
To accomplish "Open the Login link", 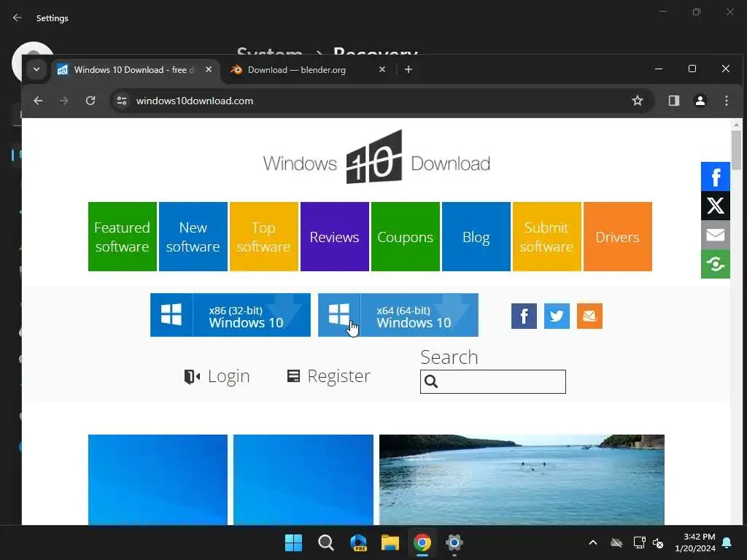I will [217, 376].
